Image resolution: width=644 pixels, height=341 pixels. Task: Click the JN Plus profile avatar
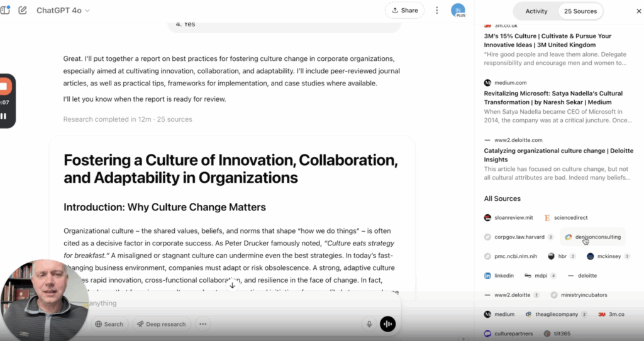(458, 11)
